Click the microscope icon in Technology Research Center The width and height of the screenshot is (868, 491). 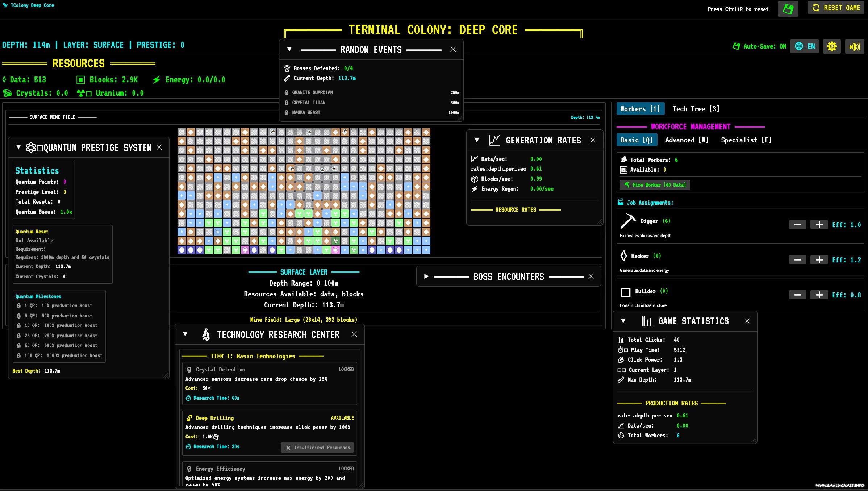[x=206, y=334]
